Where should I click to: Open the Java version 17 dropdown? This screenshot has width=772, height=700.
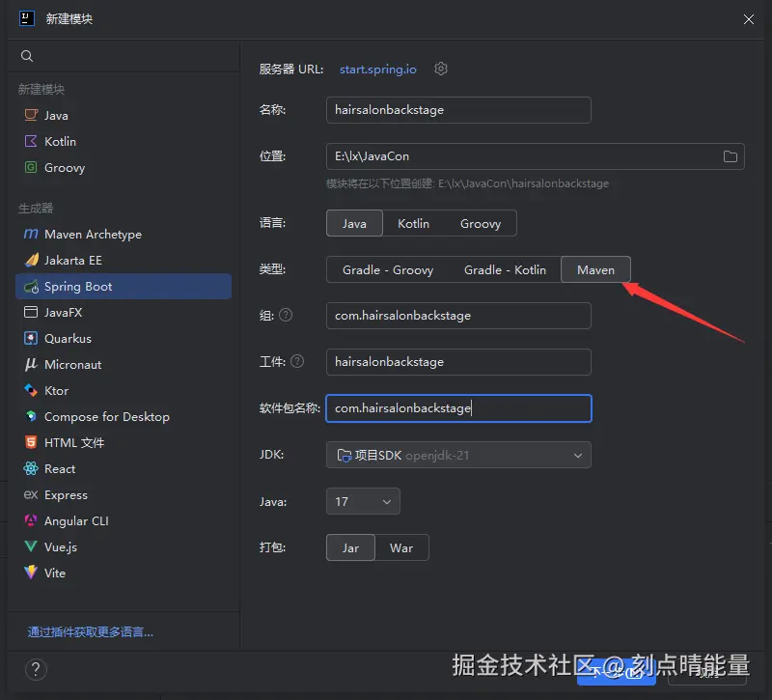364,501
